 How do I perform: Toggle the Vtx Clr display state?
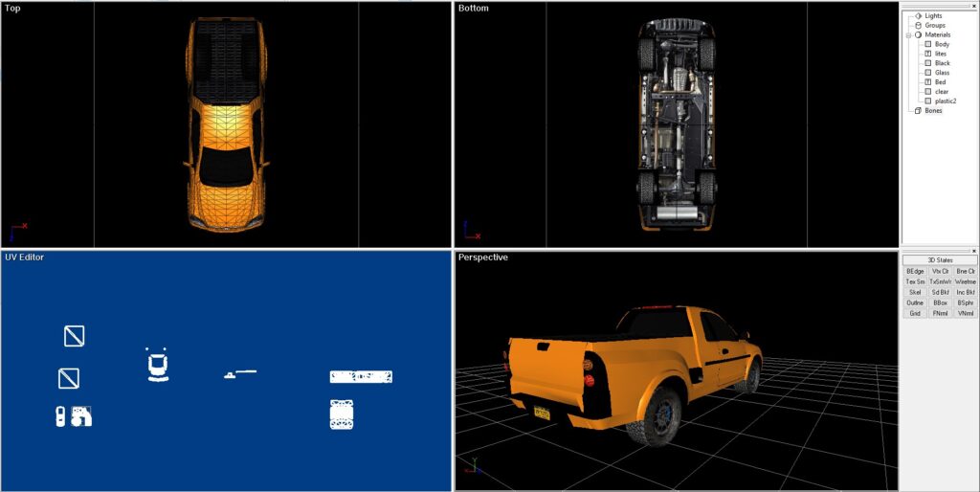point(940,271)
